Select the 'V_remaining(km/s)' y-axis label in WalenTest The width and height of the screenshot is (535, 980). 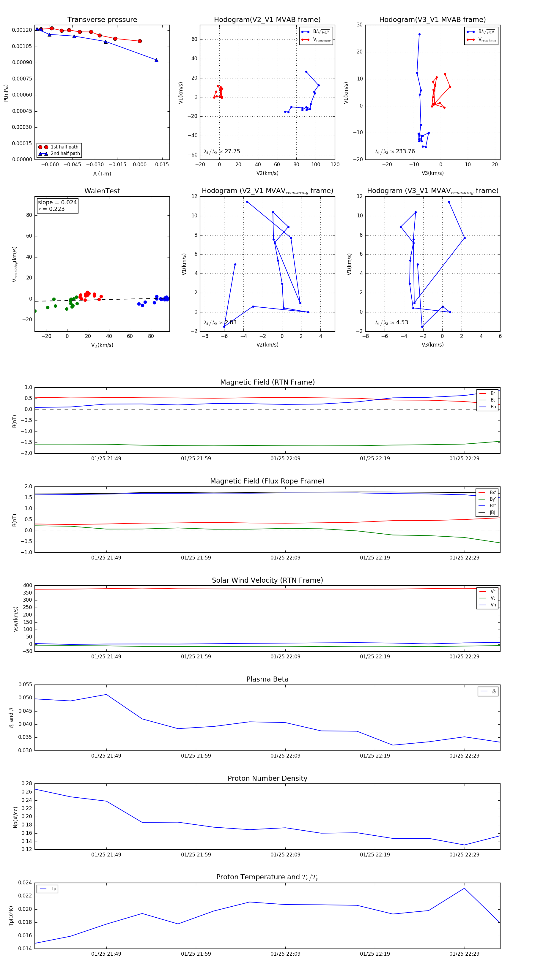point(15,264)
